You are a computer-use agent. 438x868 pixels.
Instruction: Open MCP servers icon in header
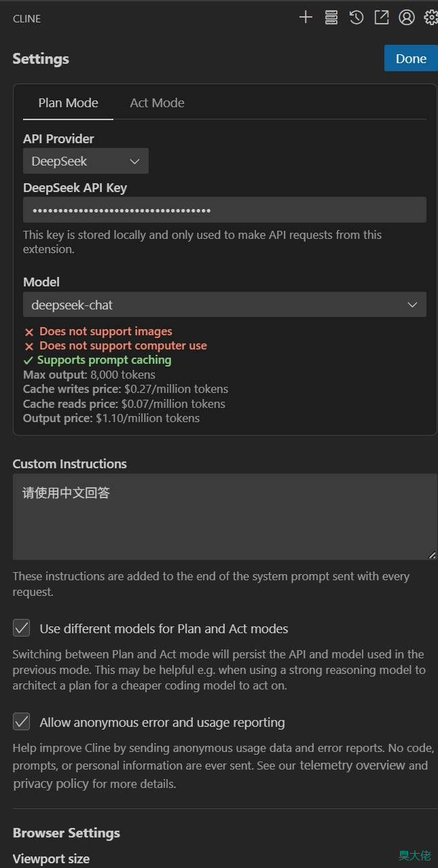[331, 18]
